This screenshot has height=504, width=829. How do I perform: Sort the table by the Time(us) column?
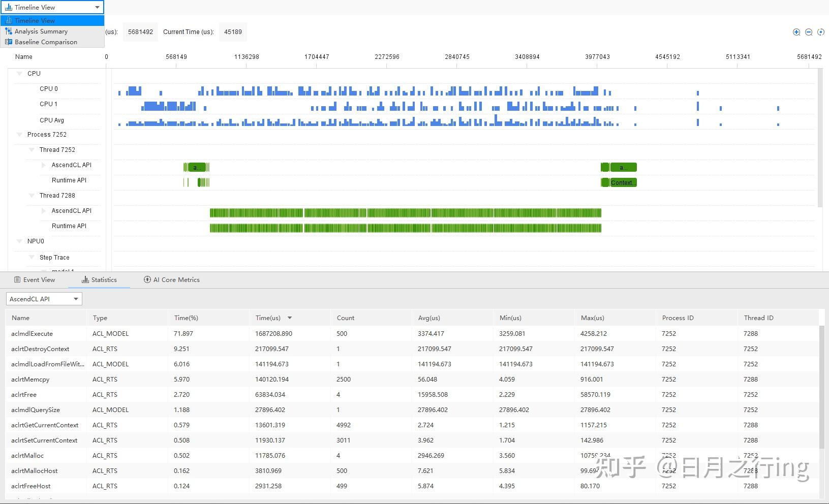pos(268,317)
